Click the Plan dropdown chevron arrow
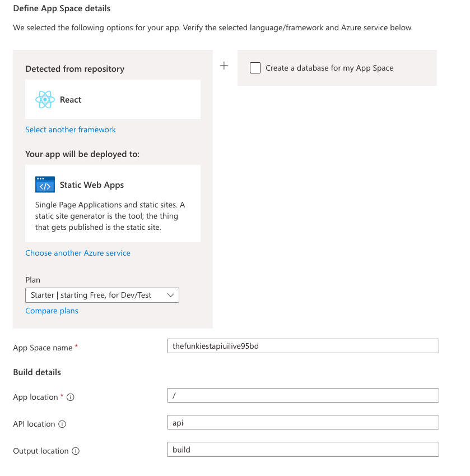 point(171,295)
